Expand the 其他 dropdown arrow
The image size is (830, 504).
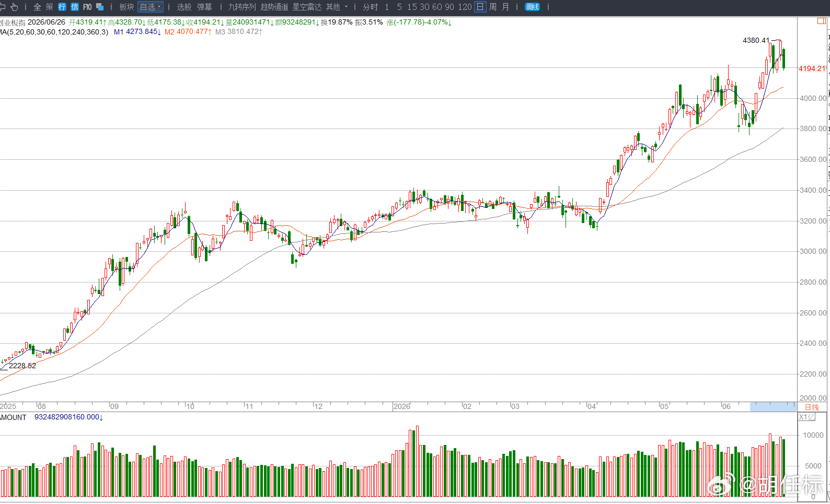coord(346,7)
